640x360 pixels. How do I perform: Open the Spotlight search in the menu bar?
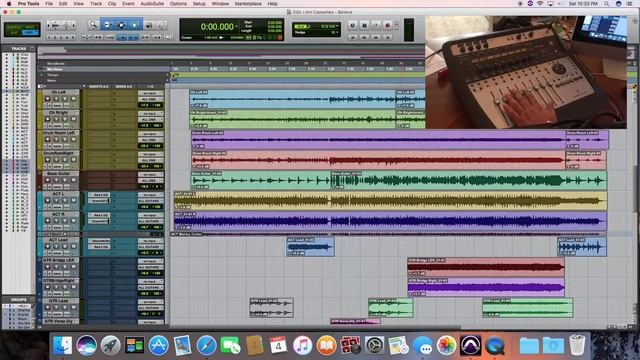[607, 4]
